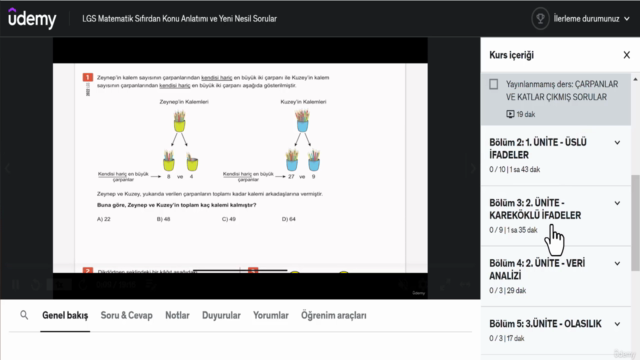Click the video icon beside 19 dak
Screen dimensions: 640x360
click(x=510, y=114)
